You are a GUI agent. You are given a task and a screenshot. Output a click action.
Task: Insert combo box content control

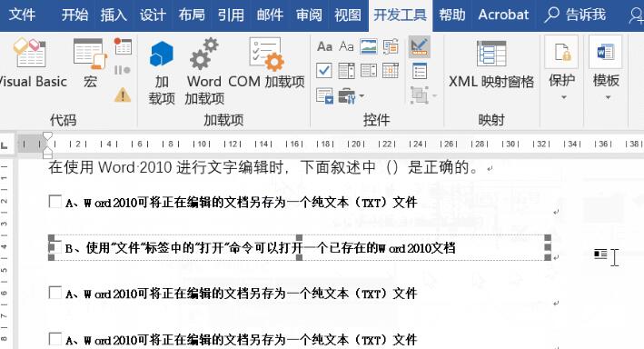pos(346,70)
